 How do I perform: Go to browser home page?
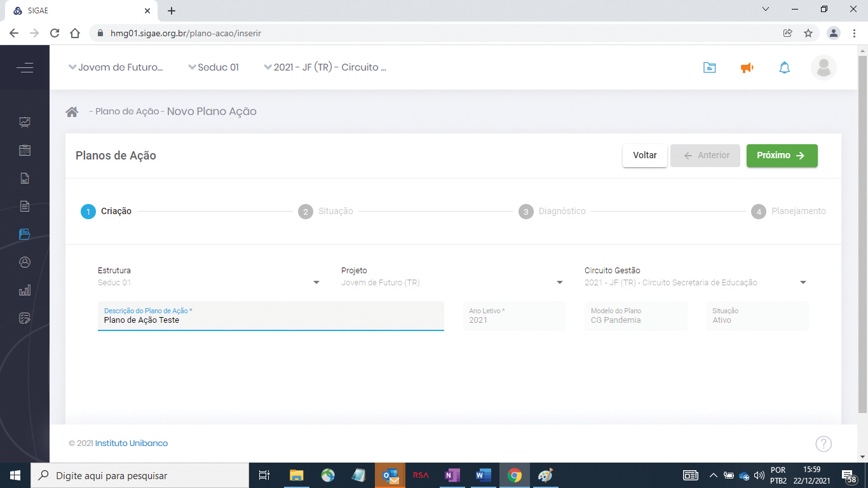[x=75, y=33]
